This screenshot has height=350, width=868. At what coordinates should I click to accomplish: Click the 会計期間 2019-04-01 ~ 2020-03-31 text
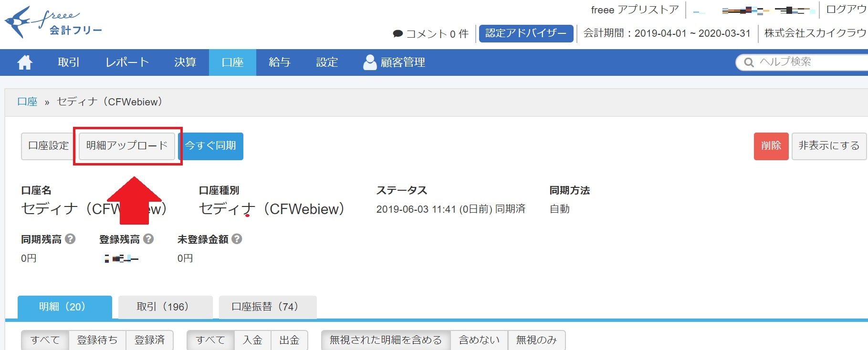(667, 33)
